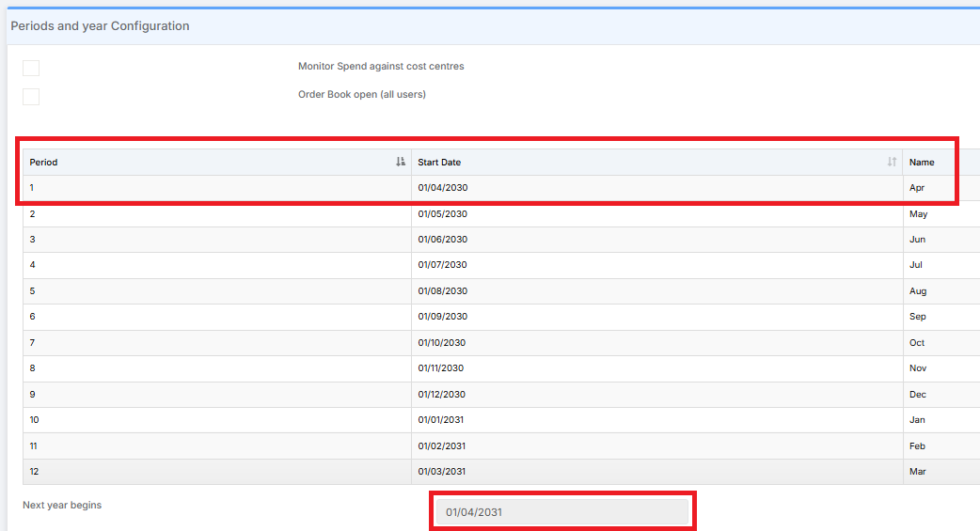Sort table by Period column header
The width and height of the screenshot is (980, 531).
point(44,163)
